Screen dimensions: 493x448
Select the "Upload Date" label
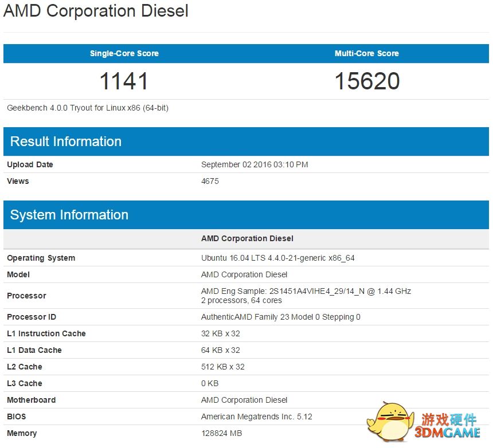30,164
